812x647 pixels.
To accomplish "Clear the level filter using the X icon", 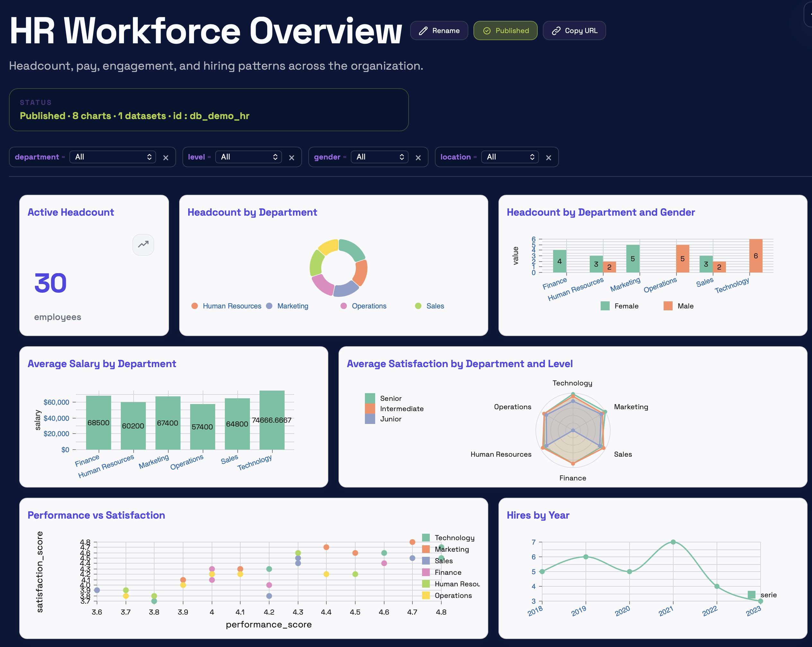I will pyautogui.click(x=292, y=157).
